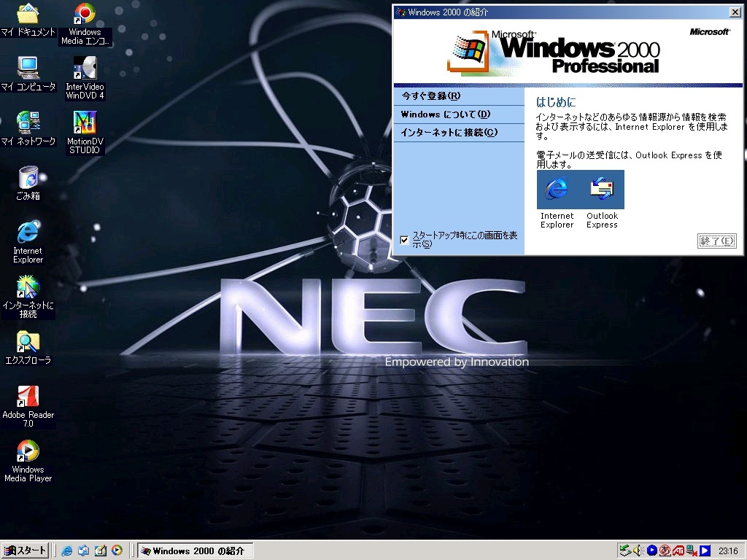747x560 pixels.
Task: Select マイ コンピュータ desktop icon
Action: tap(28, 74)
